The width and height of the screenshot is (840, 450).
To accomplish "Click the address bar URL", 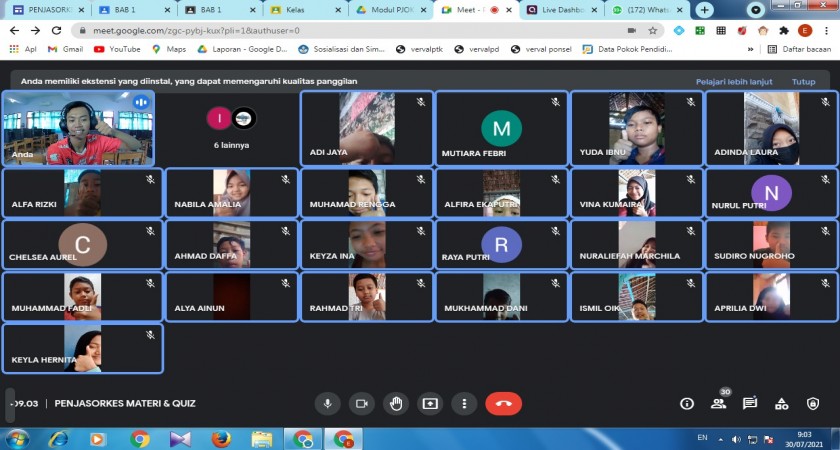I will pos(196,31).
